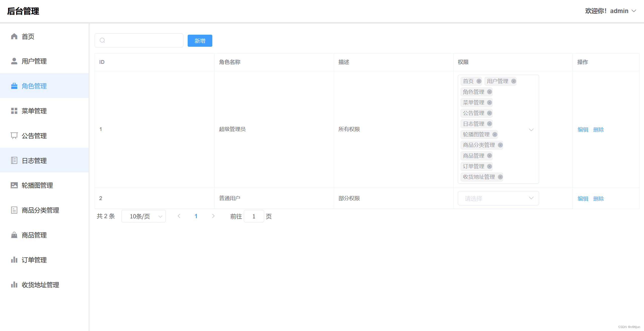Click the magnifier icon in search box
Screen dimensions: 644x331
(102, 40)
